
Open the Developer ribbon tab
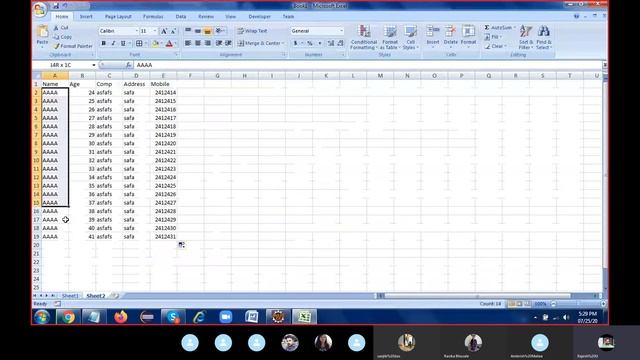(260, 17)
